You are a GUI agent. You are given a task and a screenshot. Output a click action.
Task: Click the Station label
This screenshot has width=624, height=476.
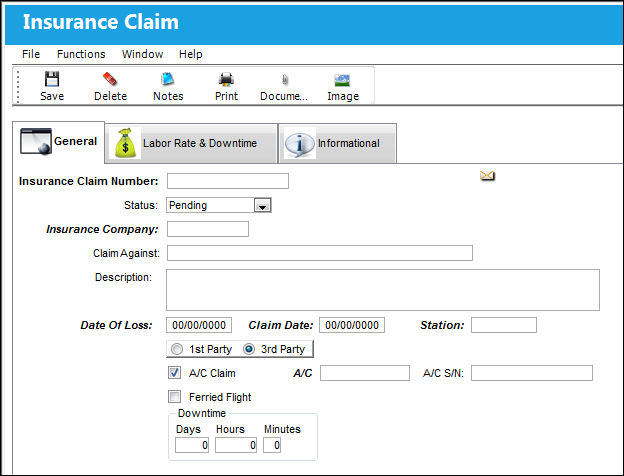tap(442, 325)
